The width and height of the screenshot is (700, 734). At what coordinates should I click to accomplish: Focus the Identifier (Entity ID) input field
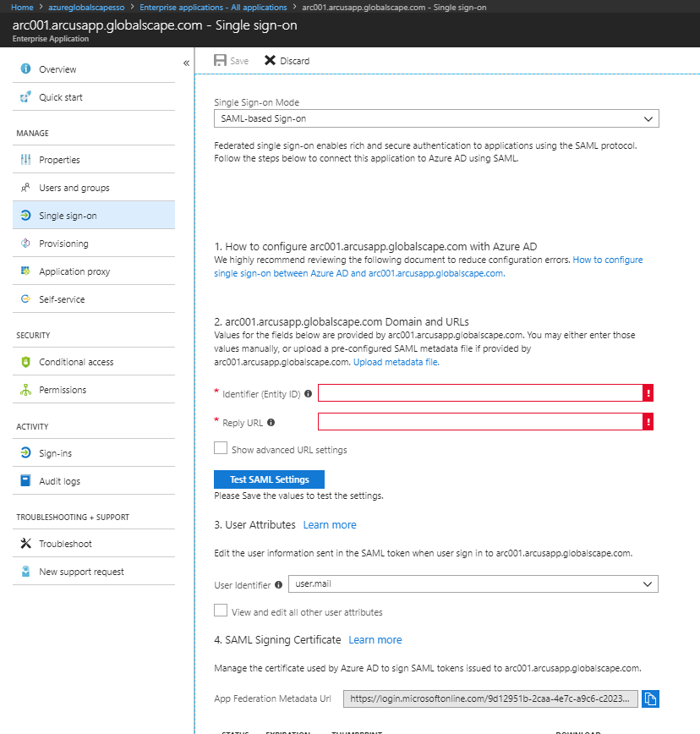[480, 392]
